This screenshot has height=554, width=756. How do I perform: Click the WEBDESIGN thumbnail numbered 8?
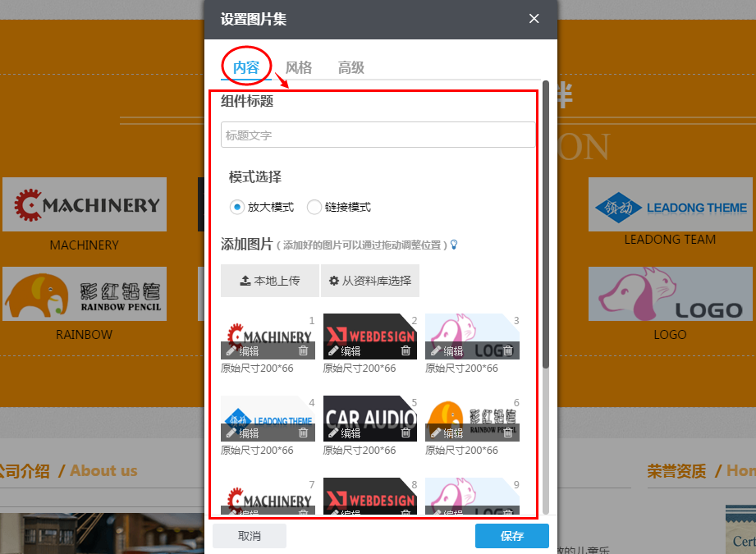(369, 497)
